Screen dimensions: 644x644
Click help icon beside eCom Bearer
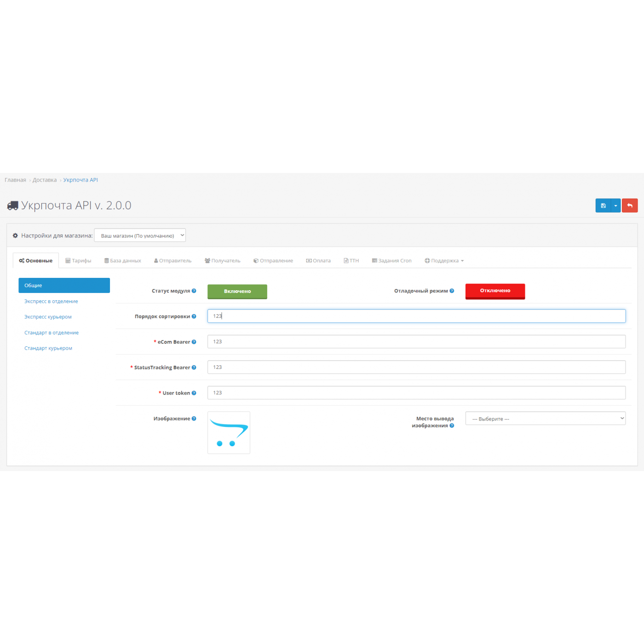coord(194,342)
